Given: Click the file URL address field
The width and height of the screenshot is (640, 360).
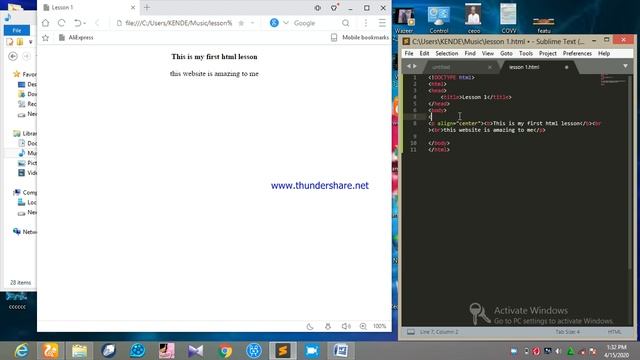Looking at the screenshot, I should pos(178,23).
